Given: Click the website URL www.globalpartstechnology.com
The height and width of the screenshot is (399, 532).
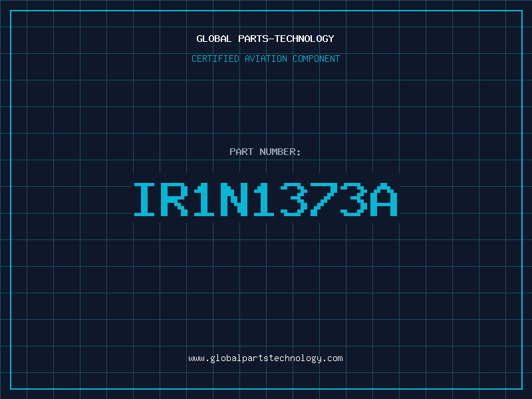Looking at the screenshot, I should click(265, 358).
